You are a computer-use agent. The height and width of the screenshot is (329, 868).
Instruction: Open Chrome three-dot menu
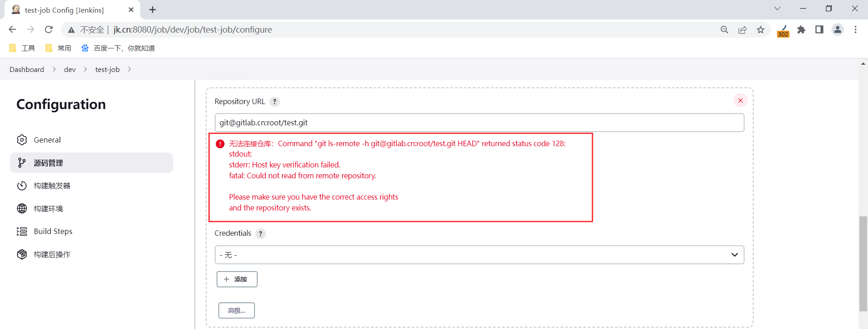pyautogui.click(x=855, y=30)
